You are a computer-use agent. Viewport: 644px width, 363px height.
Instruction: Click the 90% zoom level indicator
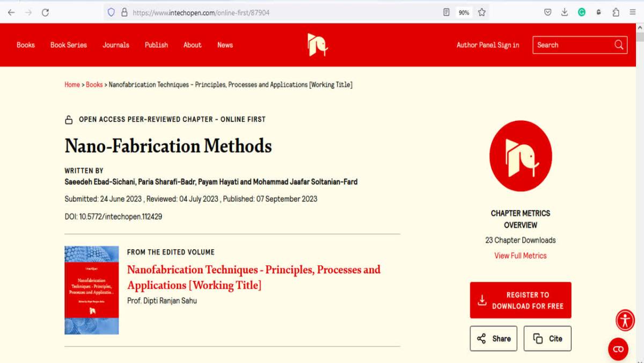[464, 12]
